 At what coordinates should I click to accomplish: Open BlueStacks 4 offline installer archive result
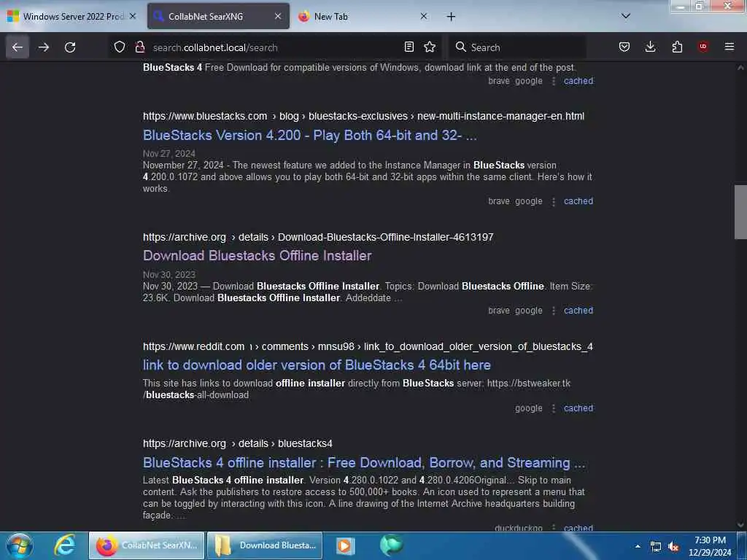coord(364,463)
